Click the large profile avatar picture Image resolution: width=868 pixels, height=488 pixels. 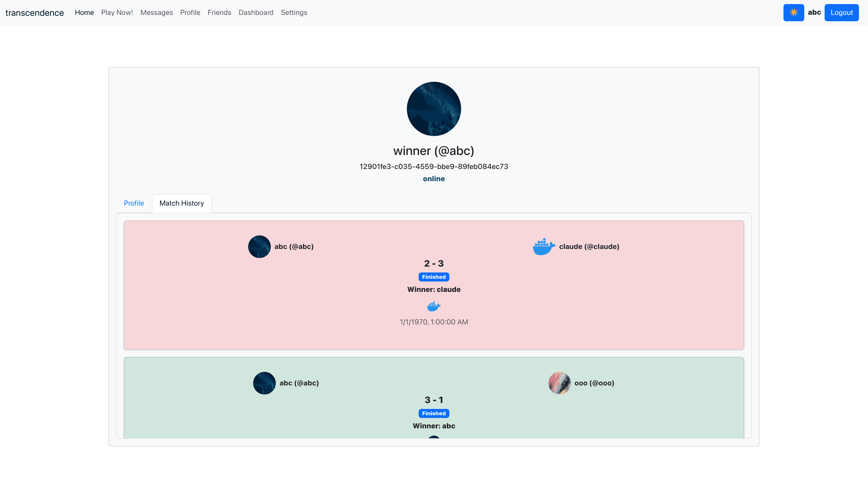434,109
